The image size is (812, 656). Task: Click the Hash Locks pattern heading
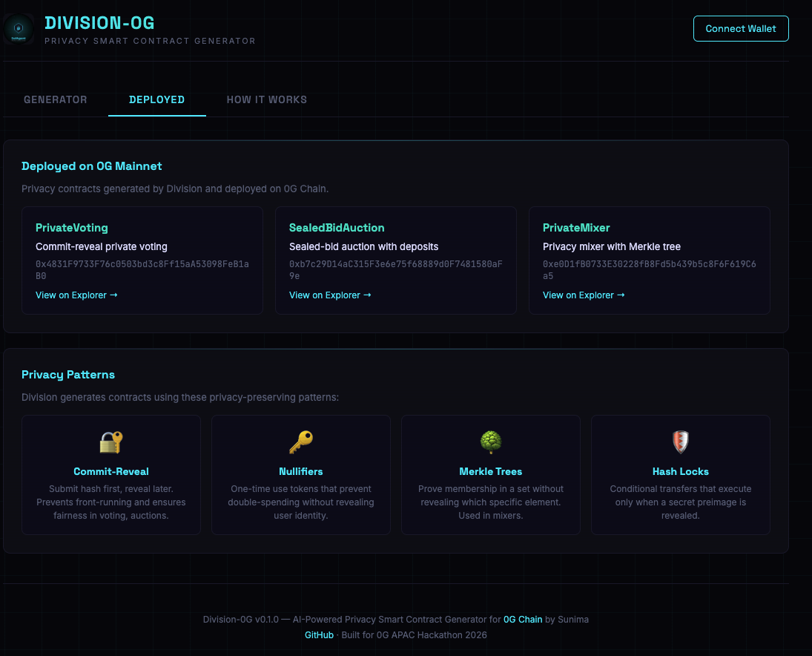pyautogui.click(x=681, y=471)
